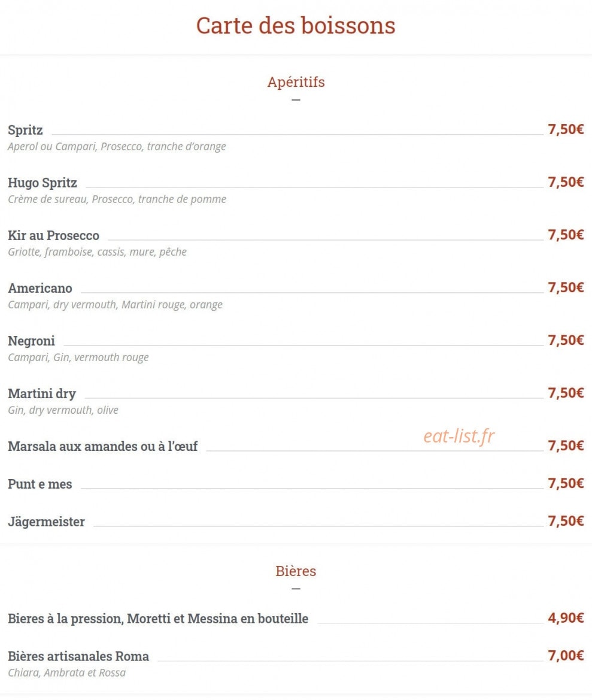Click the Punt e mes entry
Viewport: 592px width, 700px height.
tap(40, 484)
